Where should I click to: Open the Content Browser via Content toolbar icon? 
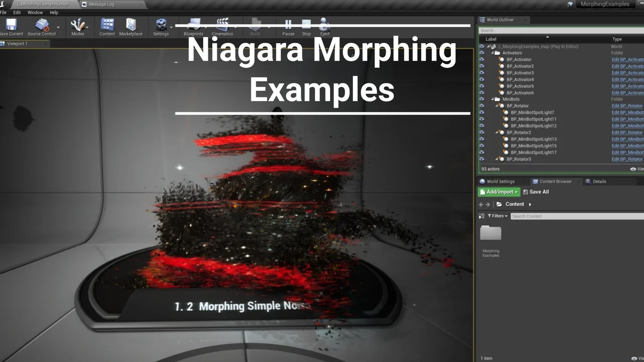(107, 25)
